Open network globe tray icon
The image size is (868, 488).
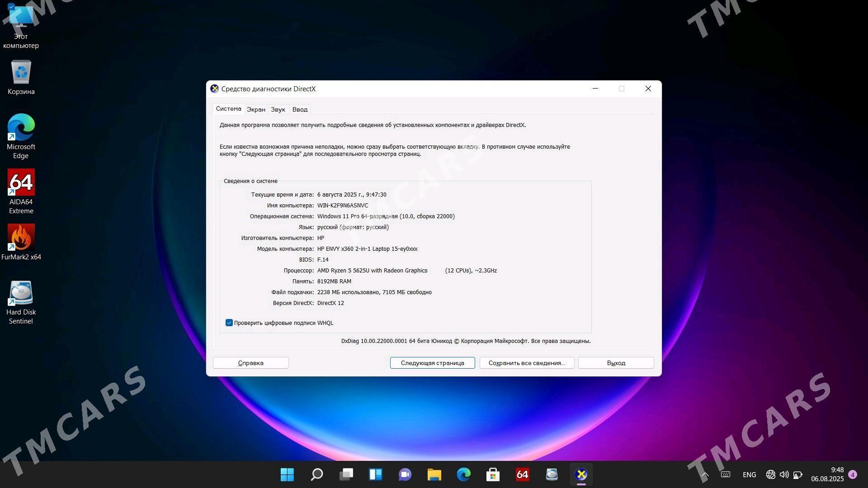771,474
